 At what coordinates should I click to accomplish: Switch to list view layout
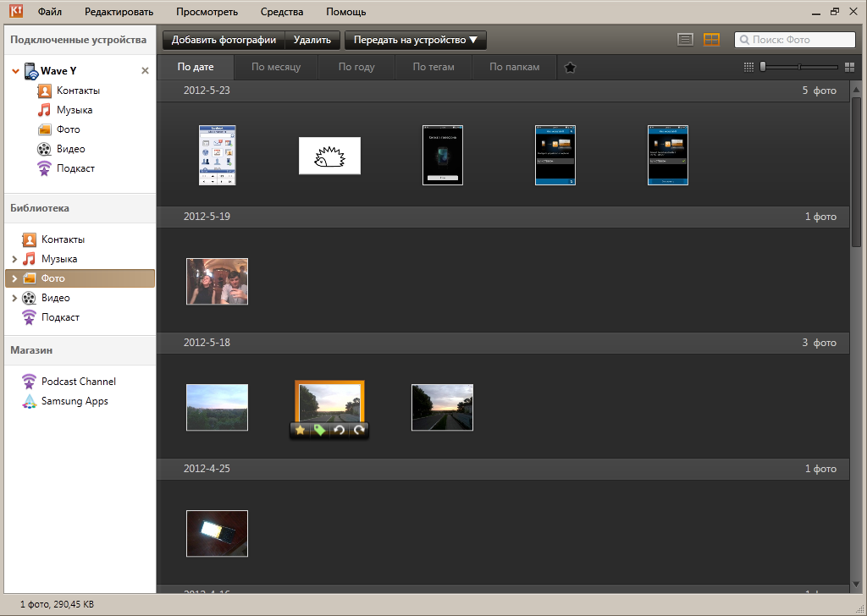click(686, 40)
